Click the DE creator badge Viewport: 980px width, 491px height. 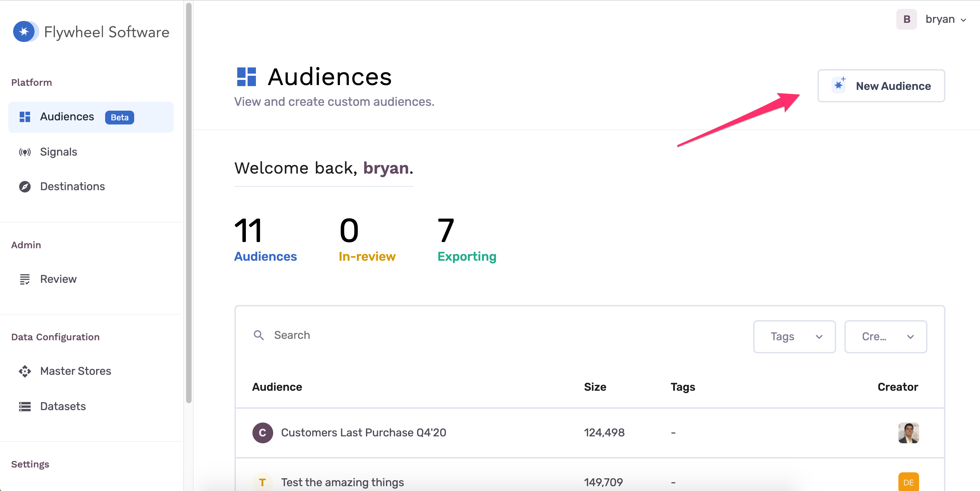point(908,482)
